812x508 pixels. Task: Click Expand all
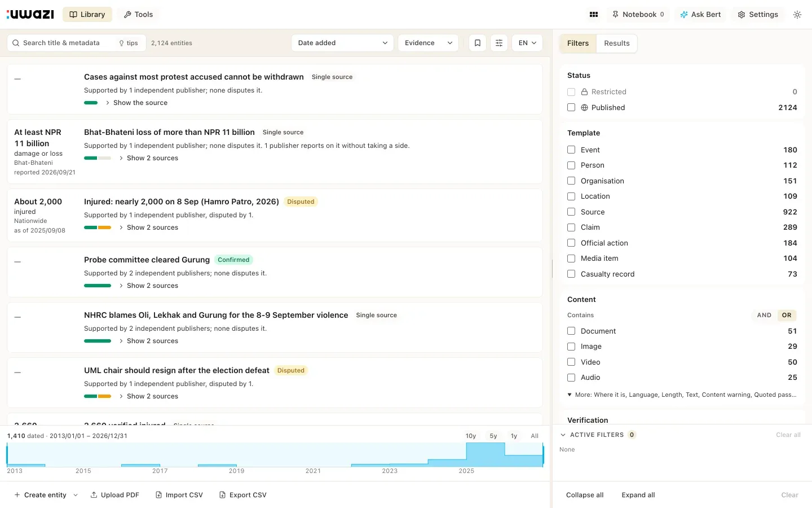(x=638, y=495)
